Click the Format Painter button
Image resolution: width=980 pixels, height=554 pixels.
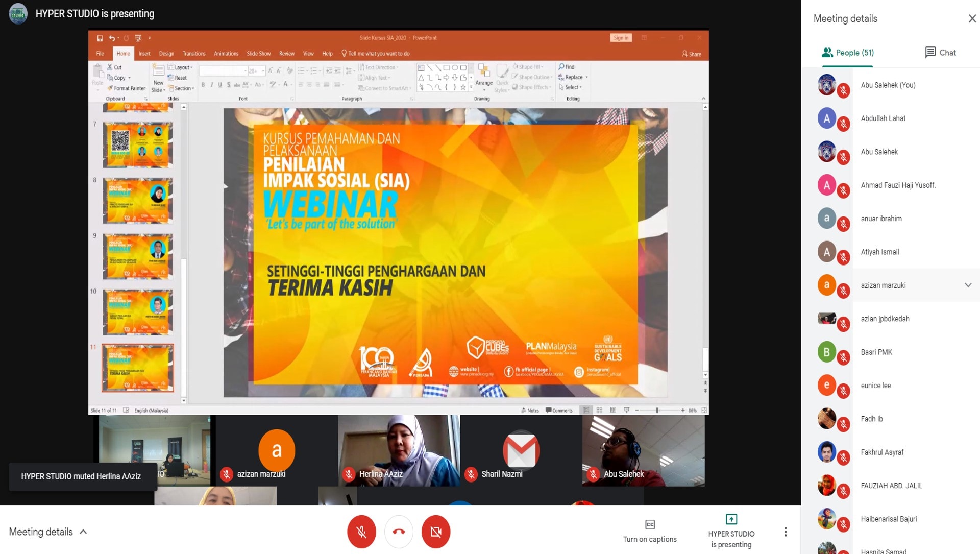pos(126,88)
